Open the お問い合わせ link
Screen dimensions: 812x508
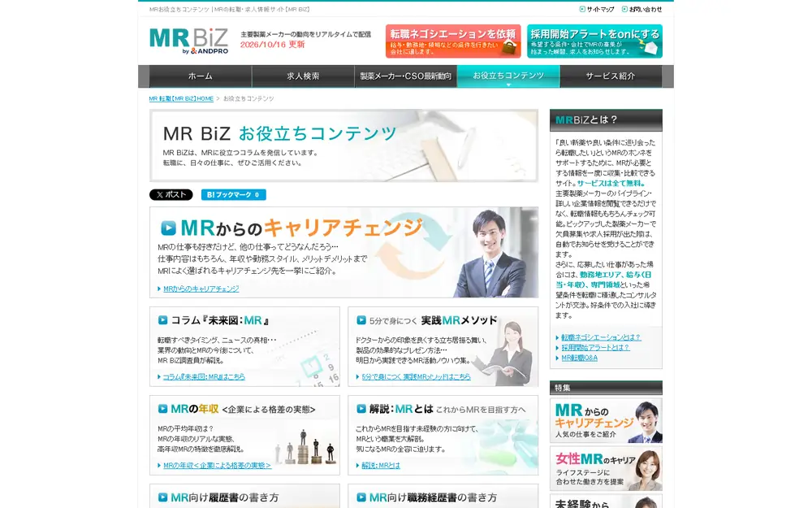(x=646, y=9)
